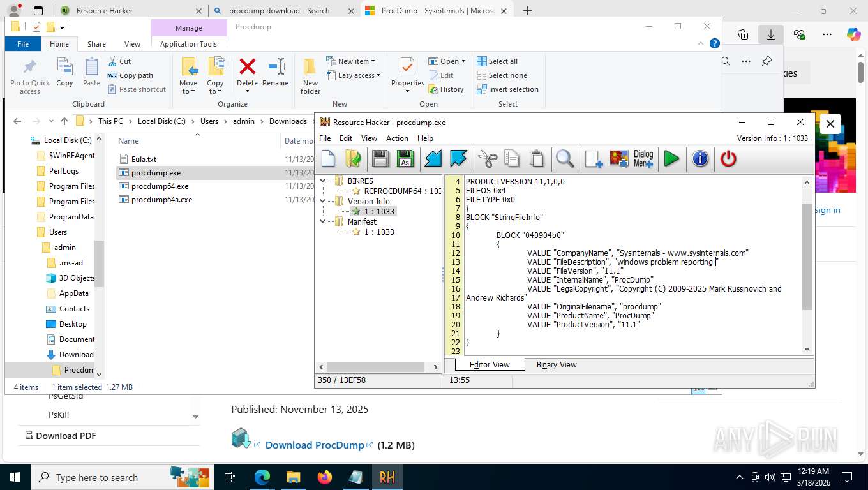Select the Eula.txt file

pyautogui.click(x=144, y=160)
